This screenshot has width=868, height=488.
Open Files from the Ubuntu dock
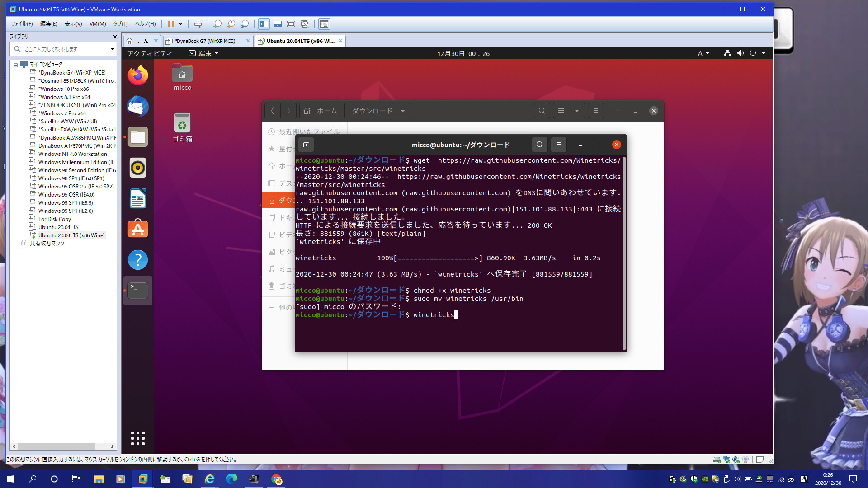(x=138, y=137)
